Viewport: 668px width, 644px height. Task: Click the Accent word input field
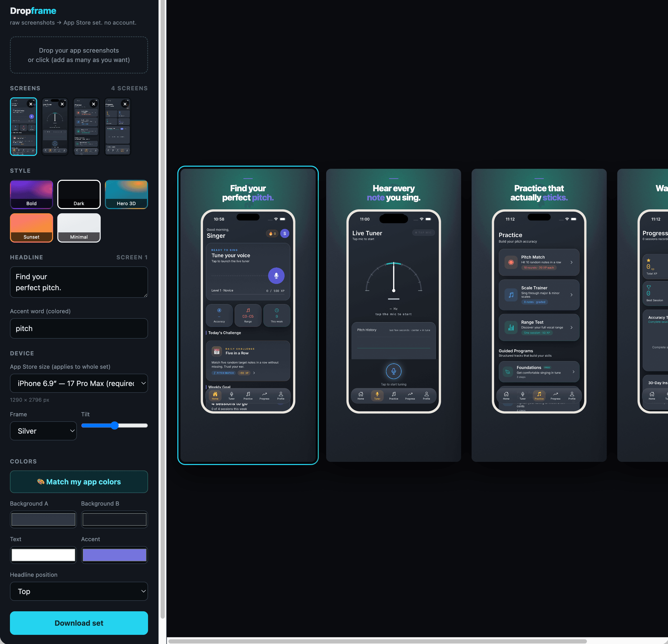(x=79, y=329)
